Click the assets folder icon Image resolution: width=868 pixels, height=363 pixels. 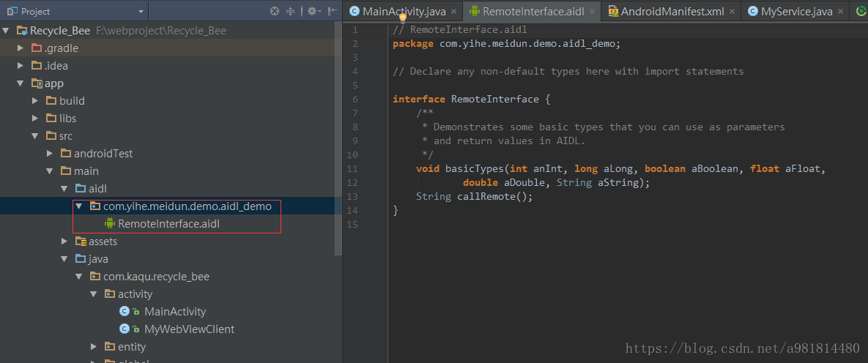[81, 242]
